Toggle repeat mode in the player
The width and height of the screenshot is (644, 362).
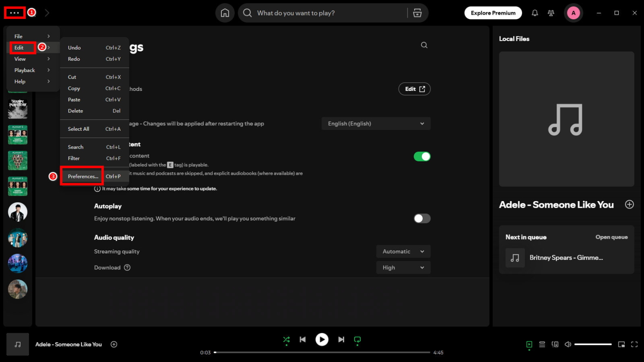(357, 339)
